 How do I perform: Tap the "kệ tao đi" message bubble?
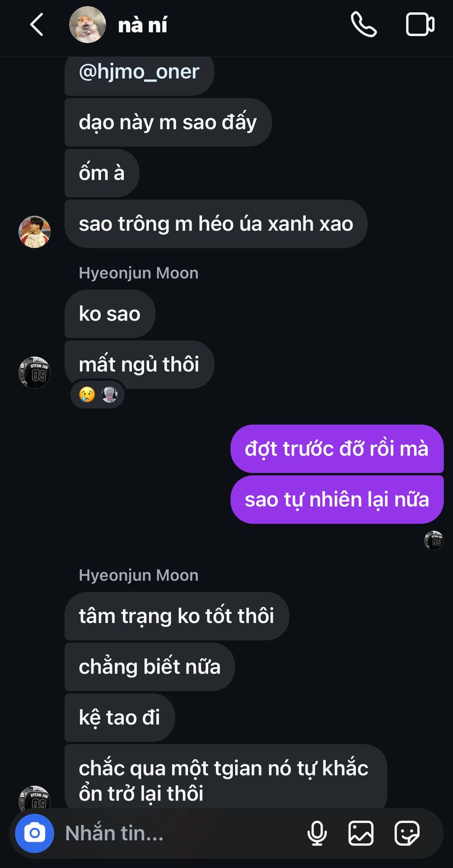coord(120,717)
